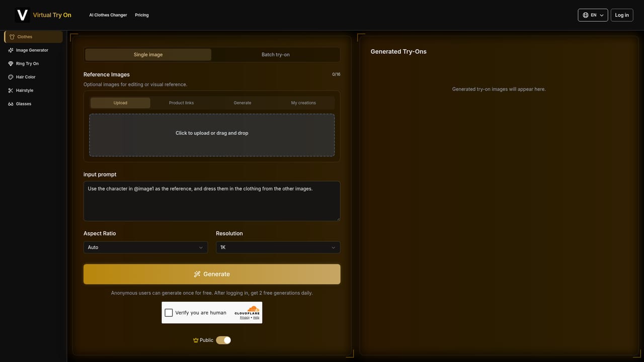The height and width of the screenshot is (362, 644).
Task: Click the crown icon beside Public
Action: [x=196, y=340]
